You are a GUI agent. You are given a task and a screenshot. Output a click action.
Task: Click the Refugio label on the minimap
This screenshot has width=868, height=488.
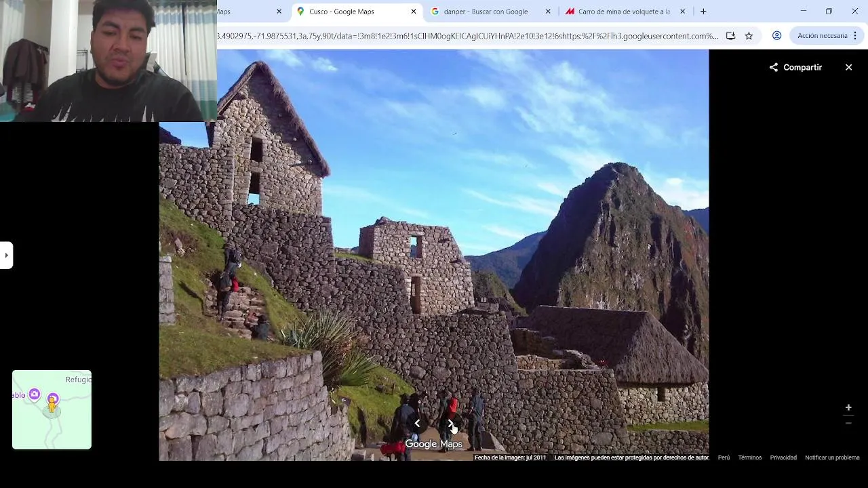click(x=78, y=380)
